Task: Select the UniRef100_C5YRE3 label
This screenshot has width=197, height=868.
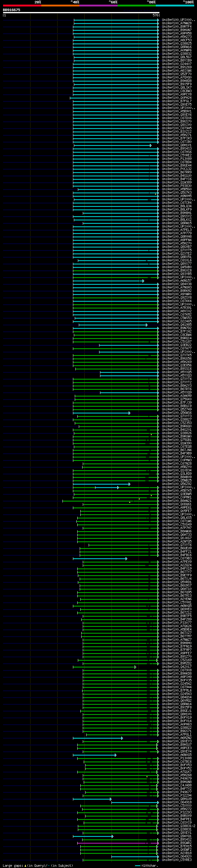Action: 177,860
